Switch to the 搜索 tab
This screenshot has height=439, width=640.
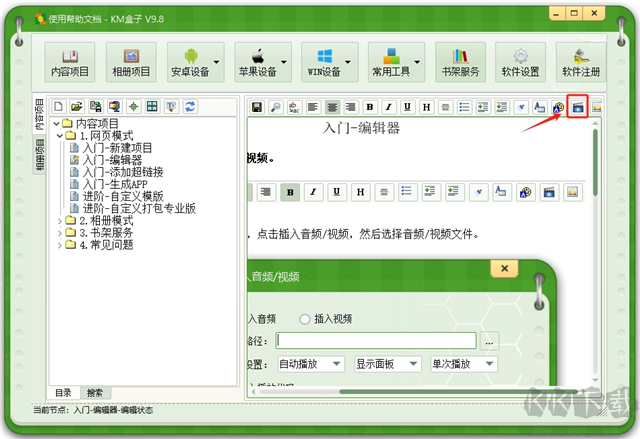click(95, 393)
